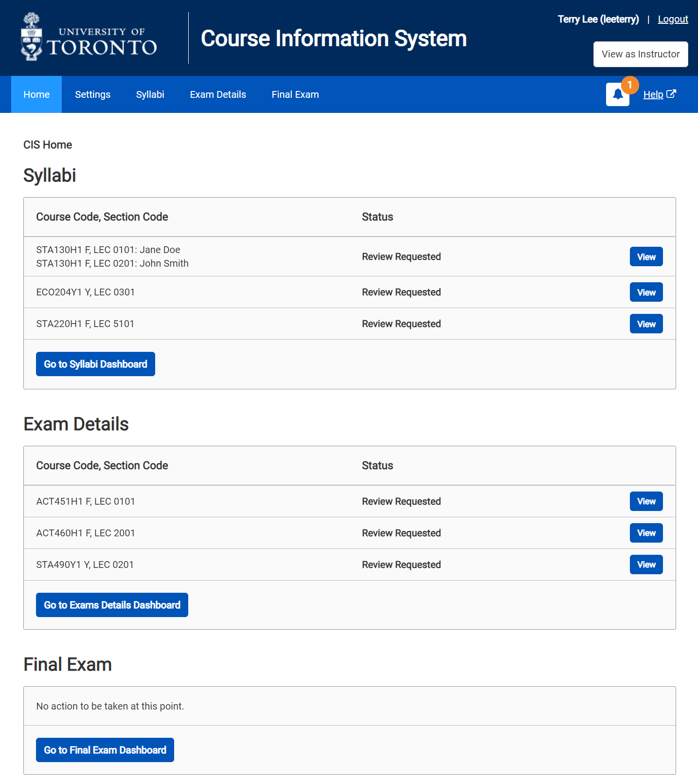Click STA130H1 F, LEC 0201: John Smith
Image resolution: width=698 pixels, height=784 pixels.
(112, 263)
